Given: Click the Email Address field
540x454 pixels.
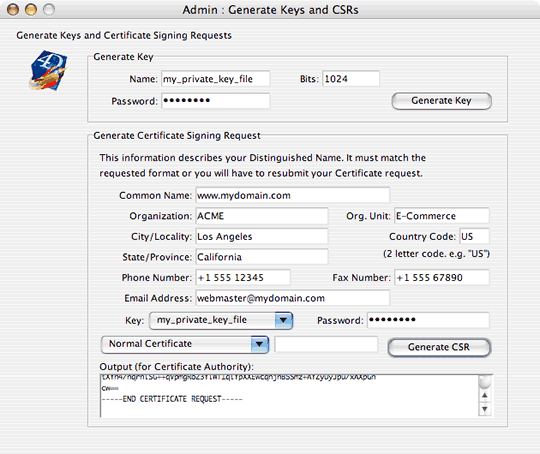Looking at the screenshot, I should [x=293, y=298].
